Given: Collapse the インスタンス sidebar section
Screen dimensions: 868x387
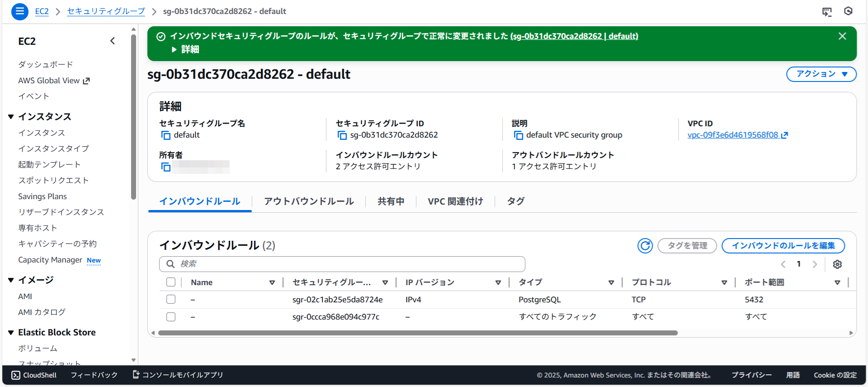Looking at the screenshot, I should (11, 117).
